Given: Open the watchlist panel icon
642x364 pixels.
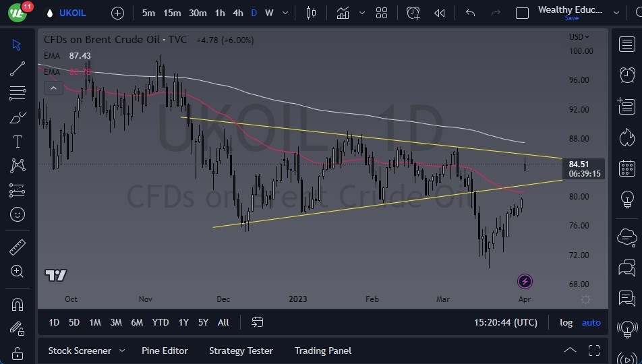Looking at the screenshot, I should 626,44.
